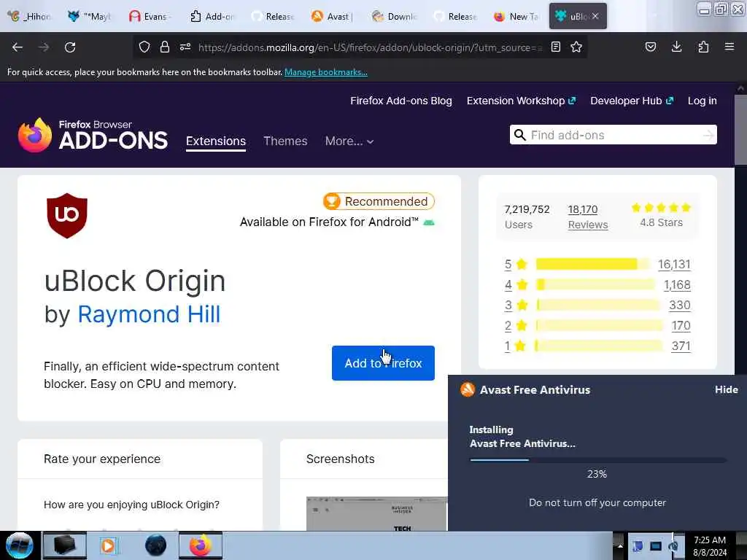
Task: Submit search with the arrow in Find add-ons
Action: [x=708, y=135]
